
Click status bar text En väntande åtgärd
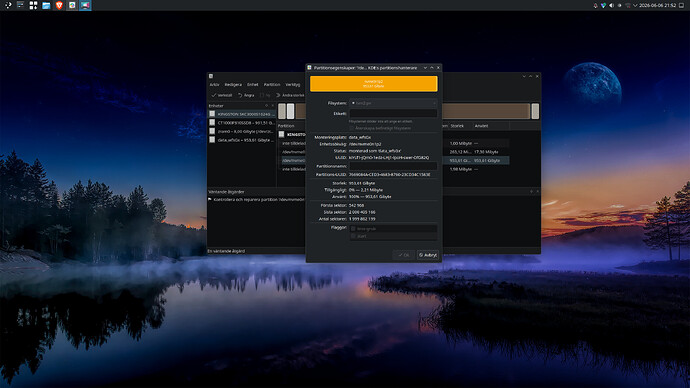[x=226, y=251]
